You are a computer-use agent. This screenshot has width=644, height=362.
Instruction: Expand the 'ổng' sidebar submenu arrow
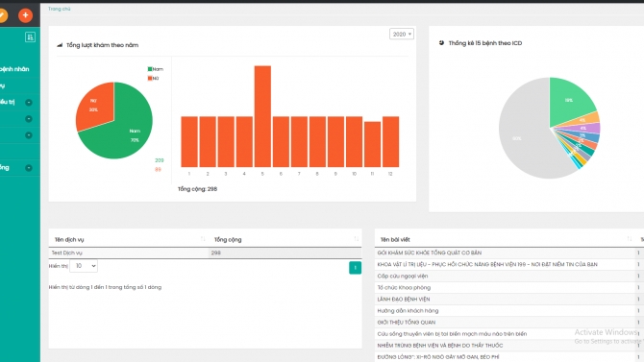pos(29,168)
